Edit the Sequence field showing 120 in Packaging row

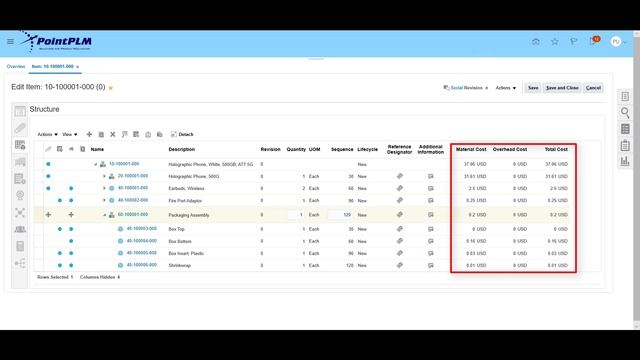[341, 215]
